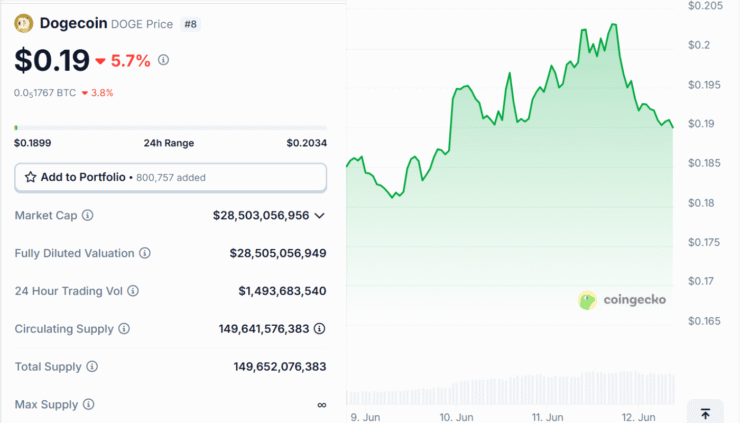Screen dimensions: 740x423
Task: Click the $0.165 price axis label
Action: [704, 321]
